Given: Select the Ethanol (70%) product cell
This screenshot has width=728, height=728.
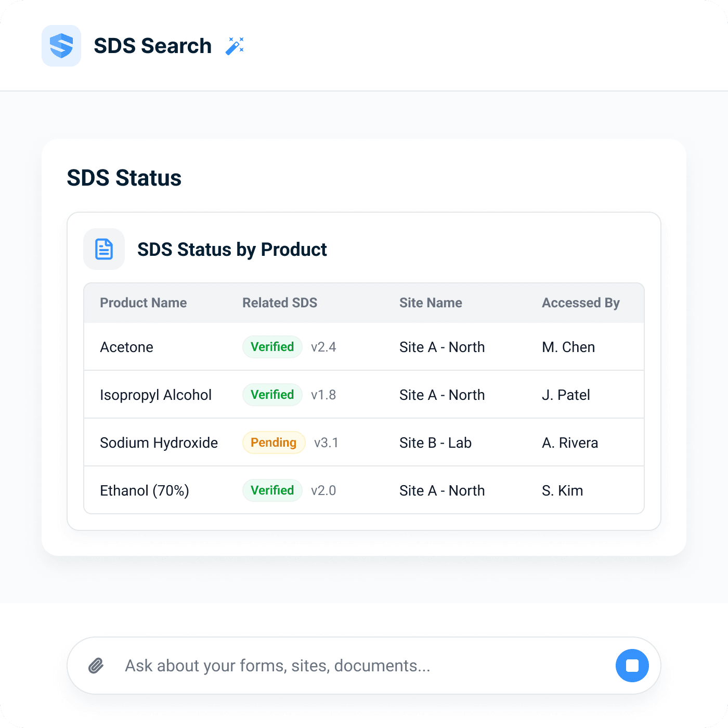Looking at the screenshot, I should coord(145,490).
